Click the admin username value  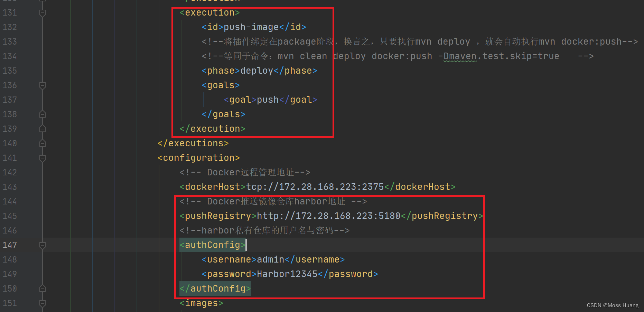(270, 259)
